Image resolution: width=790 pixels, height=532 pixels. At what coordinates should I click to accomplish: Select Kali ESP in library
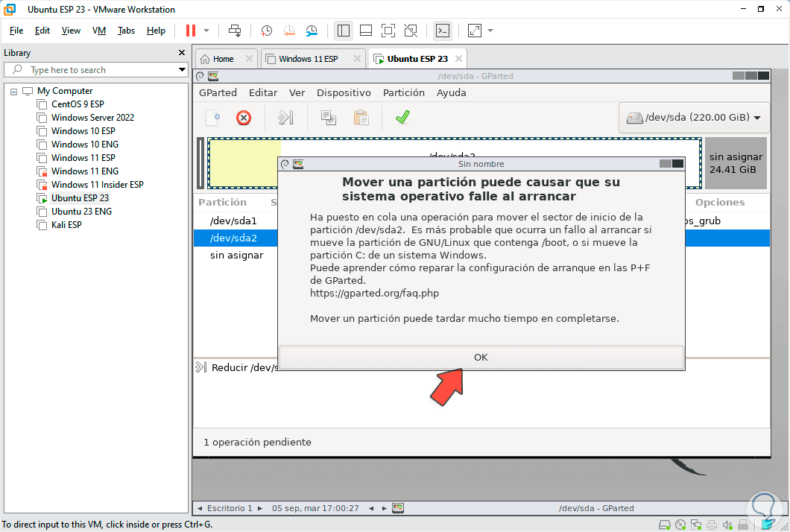coord(66,225)
